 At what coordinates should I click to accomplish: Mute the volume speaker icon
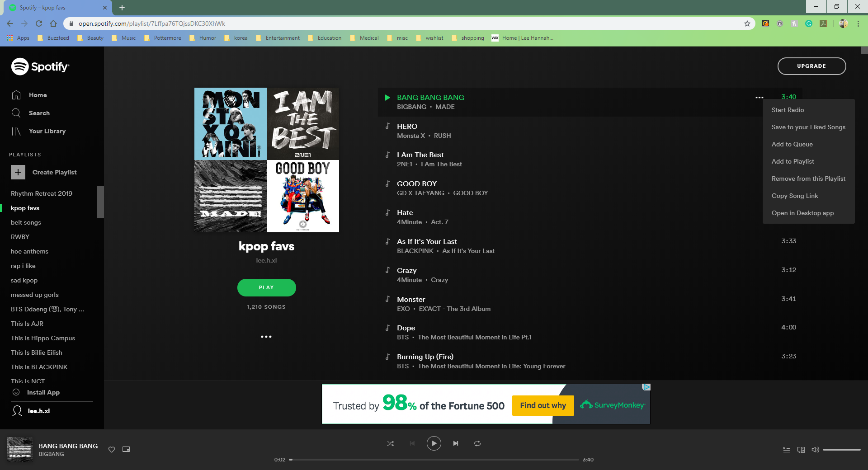pyautogui.click(x=816, y=450)
